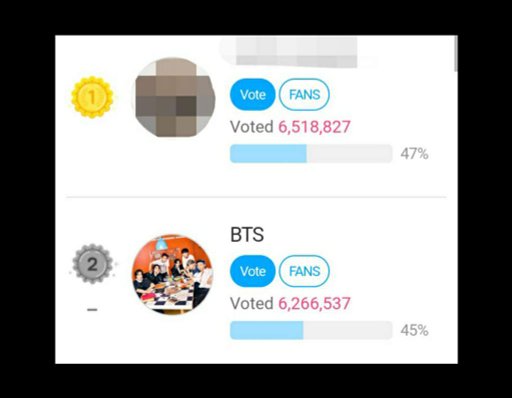This screenshot has width=512, height=398.
Task: Click the 6,518,827 vote count
Action: coord(314,127)
